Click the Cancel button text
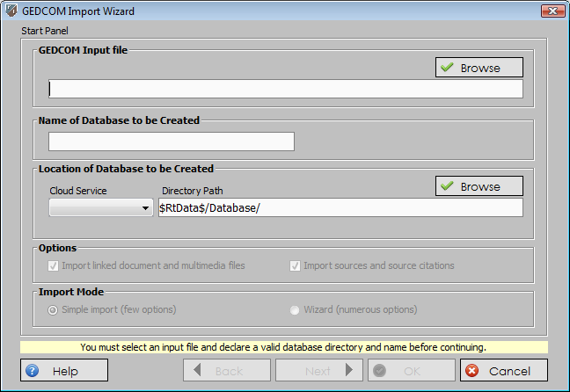570x392 pixels. pyautogui.click(x=510, y=371)
